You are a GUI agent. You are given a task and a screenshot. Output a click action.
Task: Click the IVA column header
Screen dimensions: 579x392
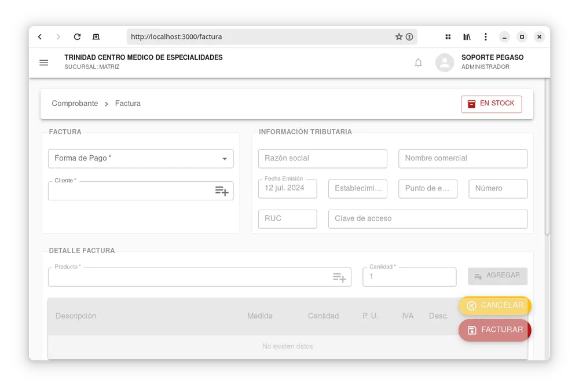coord(408,316)
